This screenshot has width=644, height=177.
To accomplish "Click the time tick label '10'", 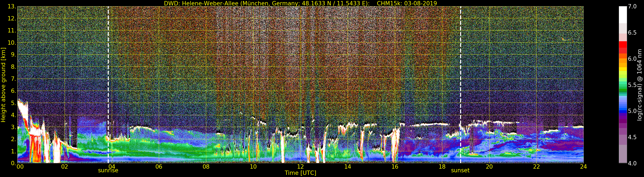I will [x=253, y=167].
